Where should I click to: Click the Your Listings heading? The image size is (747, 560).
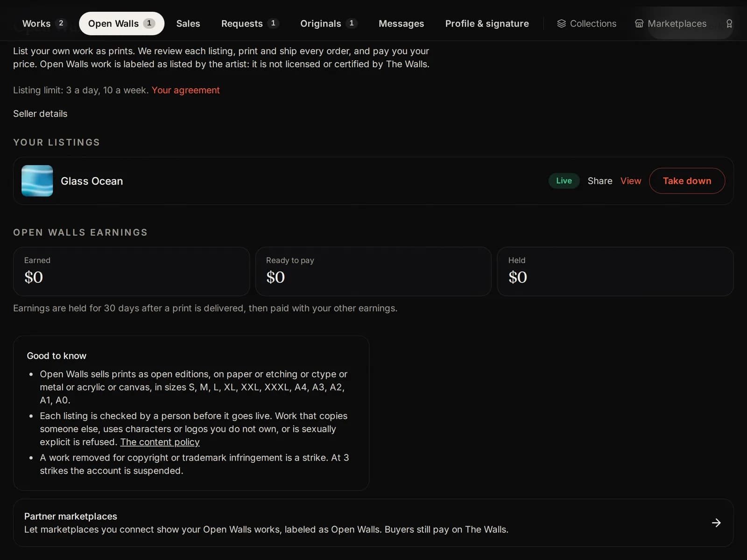(56, 142)
